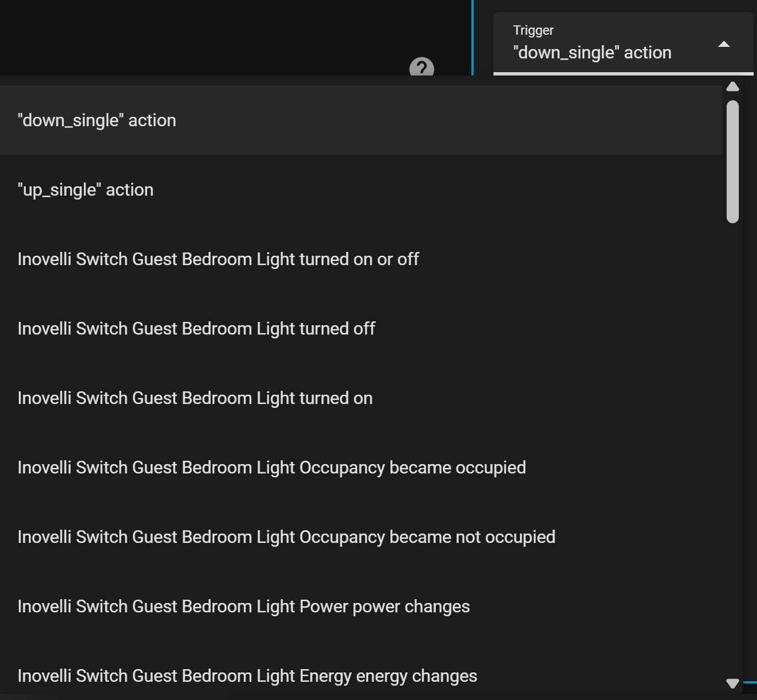Screen dimensions: 757x700
Task: Click the "Trigger" label in dropdown field
Action: (x=533, y=30)
